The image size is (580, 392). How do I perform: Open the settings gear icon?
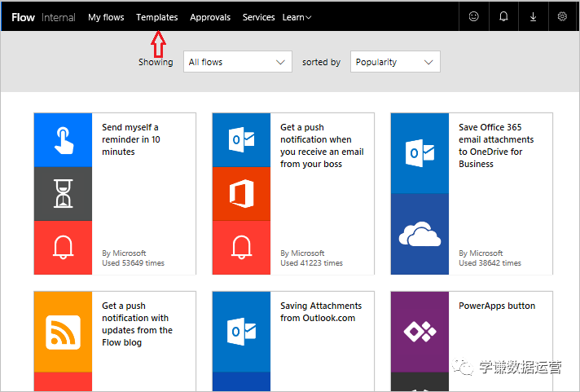click(562, 16)
